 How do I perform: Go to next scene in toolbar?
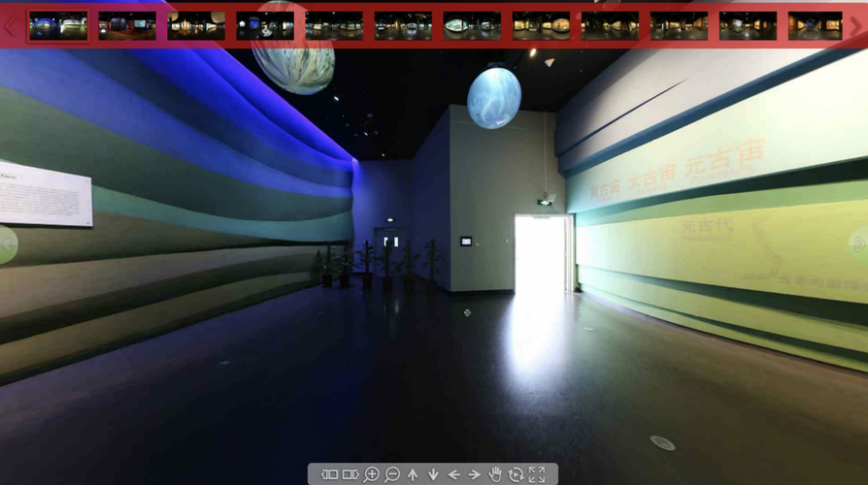(351, 474)
